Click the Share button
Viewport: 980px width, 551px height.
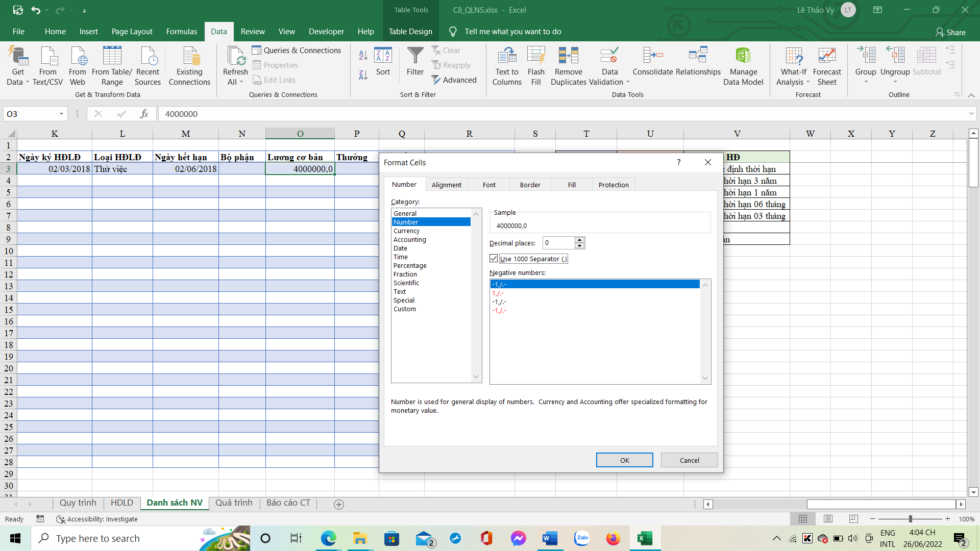950,32
